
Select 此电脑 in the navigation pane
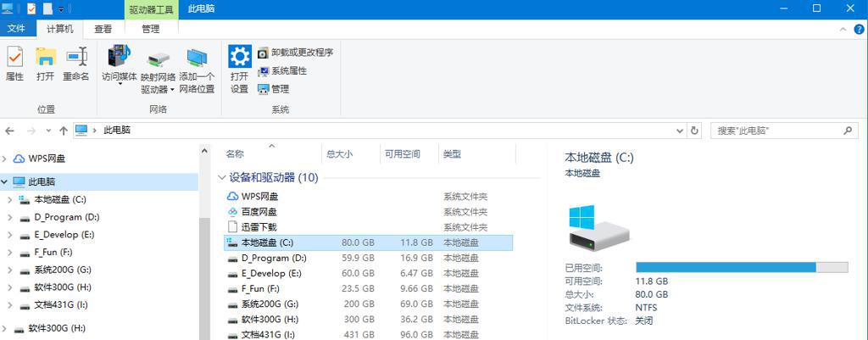tap(42, 181)
